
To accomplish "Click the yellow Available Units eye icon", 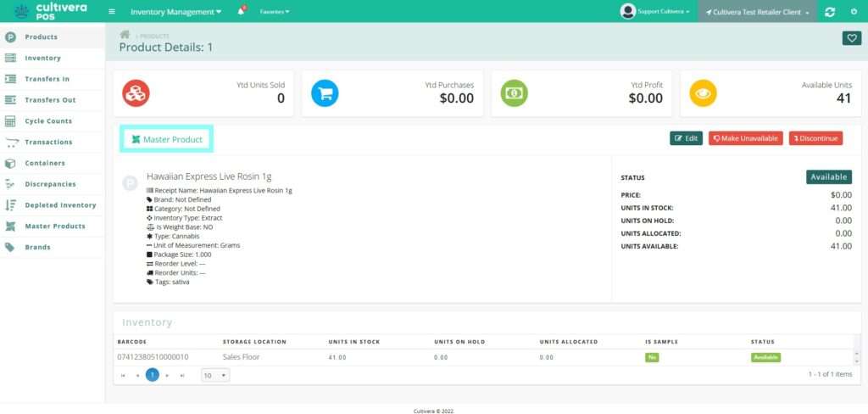I will pyautogui.click(x=702, y=92).
